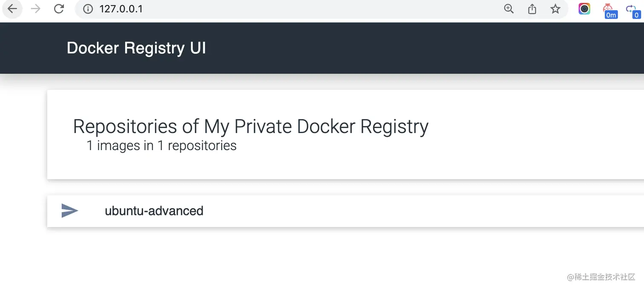The width and height of the screenshot is (644, 290).
Task: Open the ubuntu-advanced repository
Action: coord(154,211)
